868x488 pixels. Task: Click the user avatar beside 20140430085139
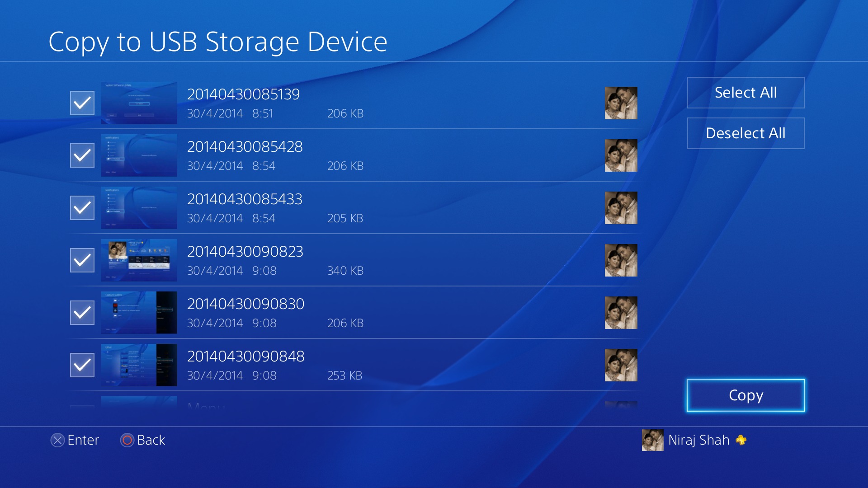coord(621,103)
